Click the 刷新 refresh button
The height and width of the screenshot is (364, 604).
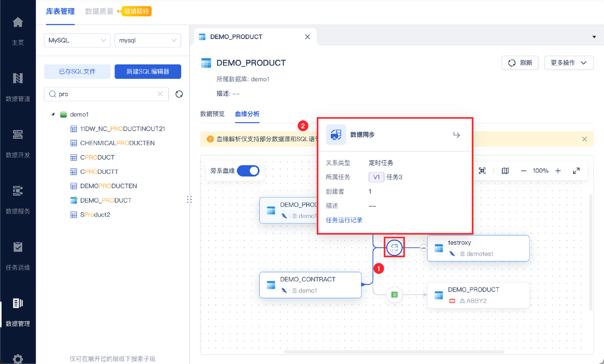point(520,63)
